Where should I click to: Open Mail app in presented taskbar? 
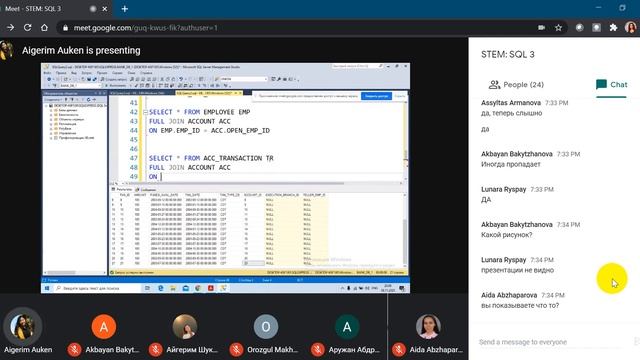(x=186, y=288)
